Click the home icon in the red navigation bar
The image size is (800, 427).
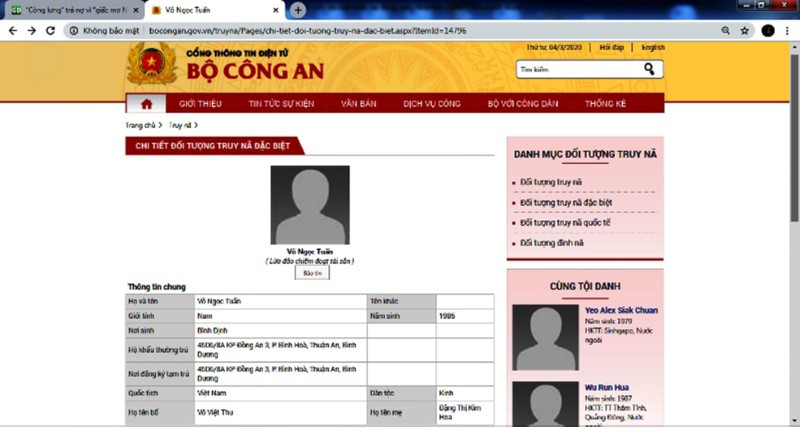146,103
